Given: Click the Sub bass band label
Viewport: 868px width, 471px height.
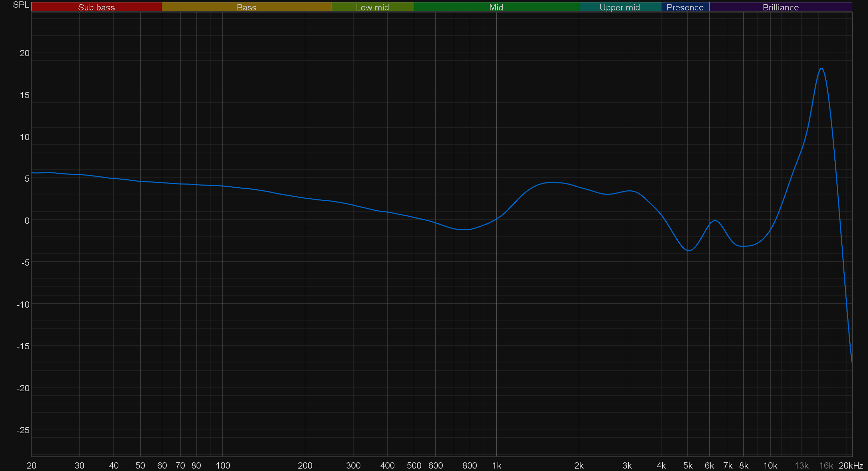Looking at the screenshot, I should [96, 7].
